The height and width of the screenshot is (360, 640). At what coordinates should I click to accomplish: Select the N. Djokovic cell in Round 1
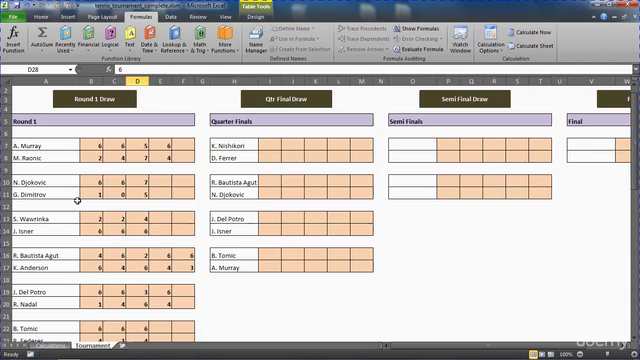[x=46, y=182]
